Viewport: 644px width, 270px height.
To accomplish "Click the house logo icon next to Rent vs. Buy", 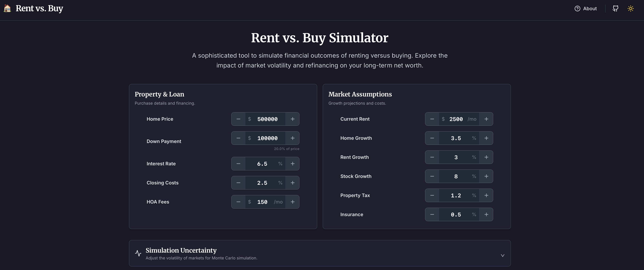I will coord(7,8).
